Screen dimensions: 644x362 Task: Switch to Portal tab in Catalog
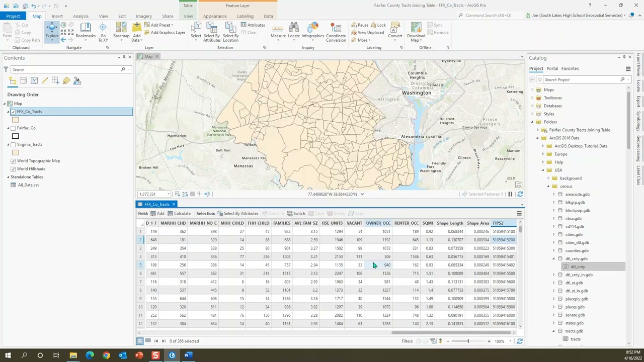(552, 68)
